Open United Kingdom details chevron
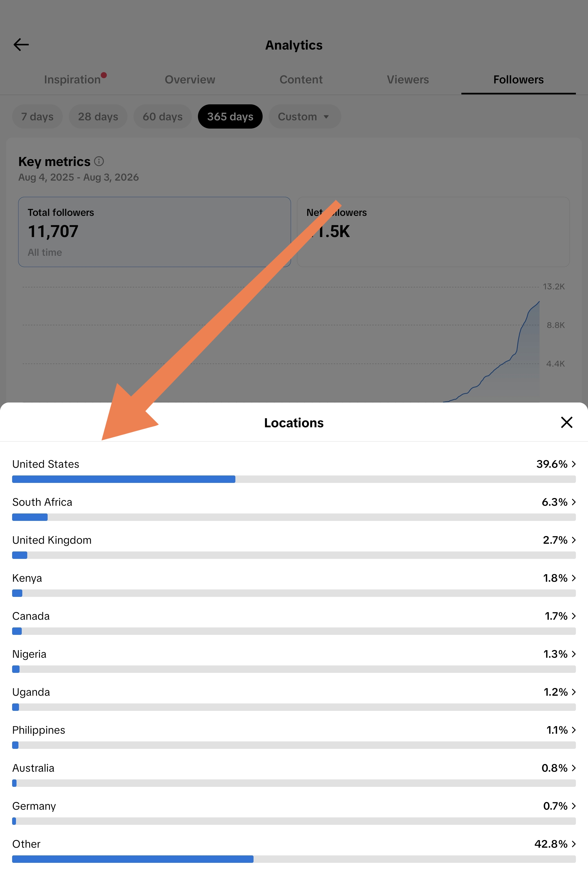Screen dimensions: 588x881 coord(574,540)
